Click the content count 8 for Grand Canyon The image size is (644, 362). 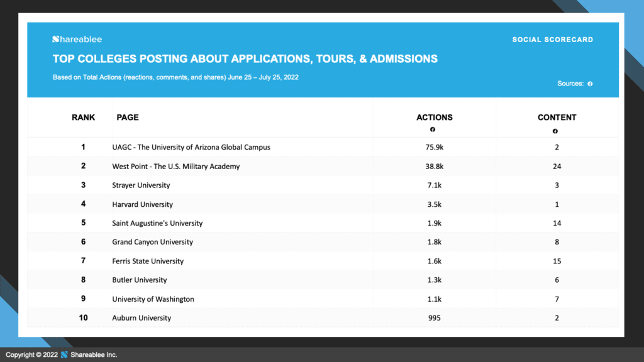pyautogui.click(x=557, y=242)
